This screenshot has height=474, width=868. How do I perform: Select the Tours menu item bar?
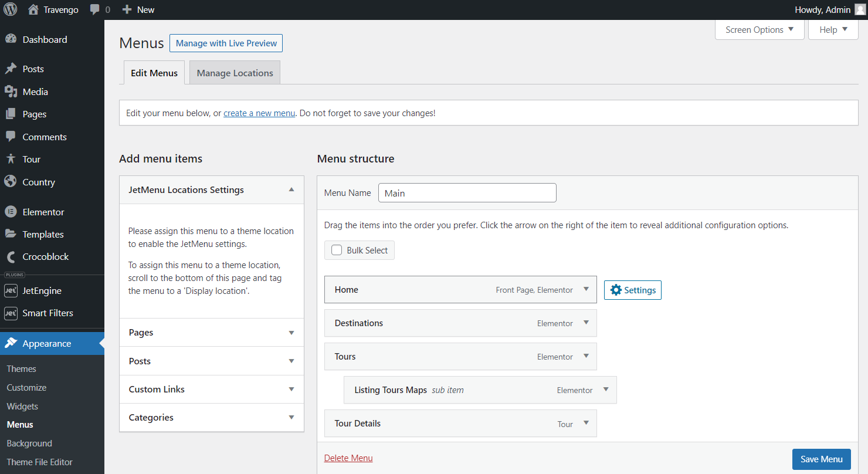tap(460, 357)
